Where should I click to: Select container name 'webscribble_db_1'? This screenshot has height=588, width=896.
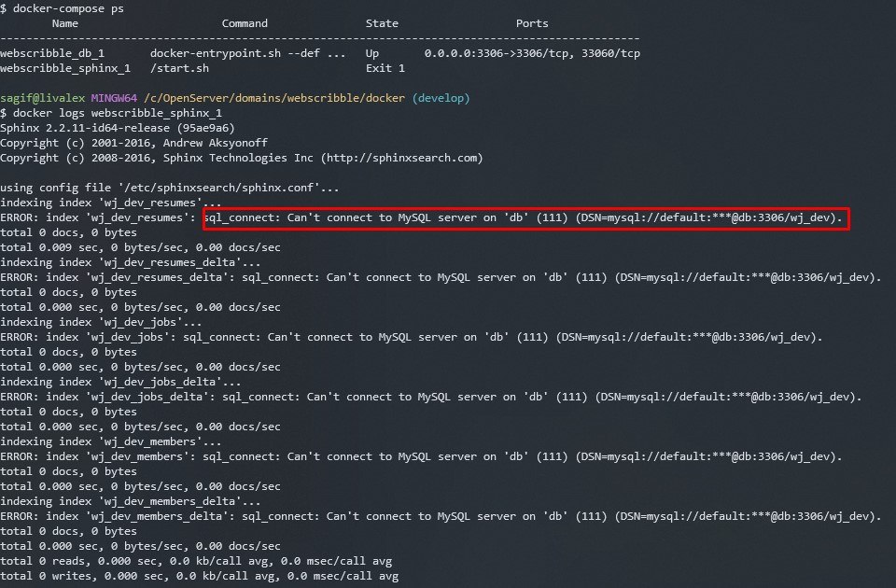click(52, 53)
